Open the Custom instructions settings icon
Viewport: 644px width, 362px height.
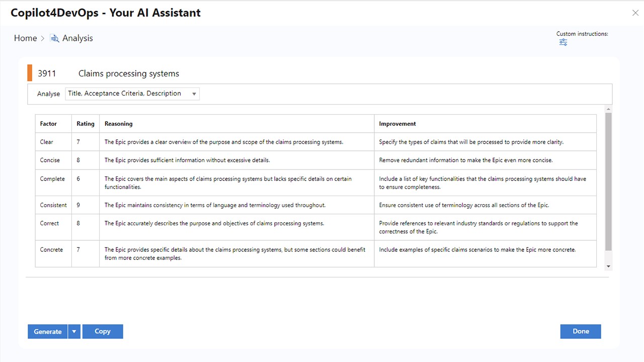563,42
